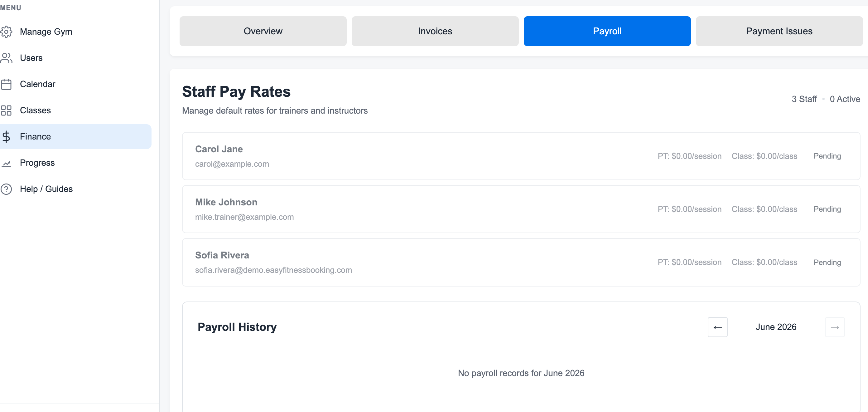This screenshot has height=412, width=868.
Task: Open Mike Johnson pay rate row
Action: click(x=521, y=209)
